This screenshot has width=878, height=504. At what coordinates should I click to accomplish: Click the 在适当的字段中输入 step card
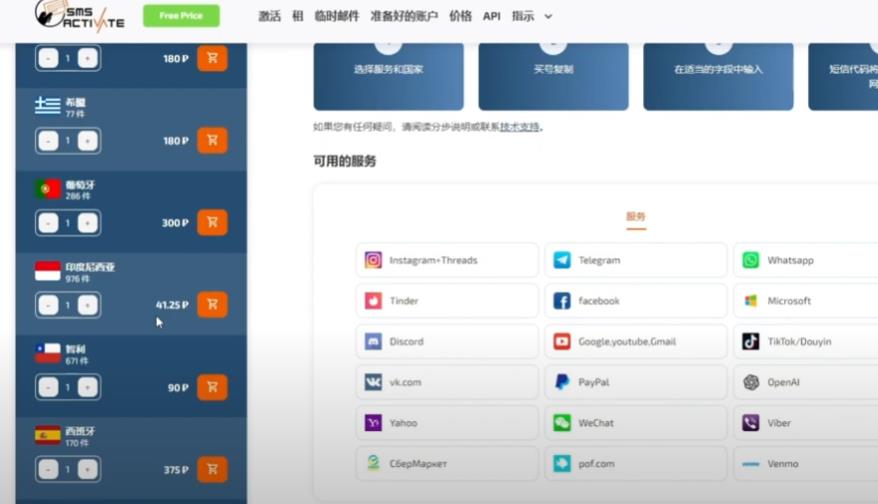pos(718,76)
